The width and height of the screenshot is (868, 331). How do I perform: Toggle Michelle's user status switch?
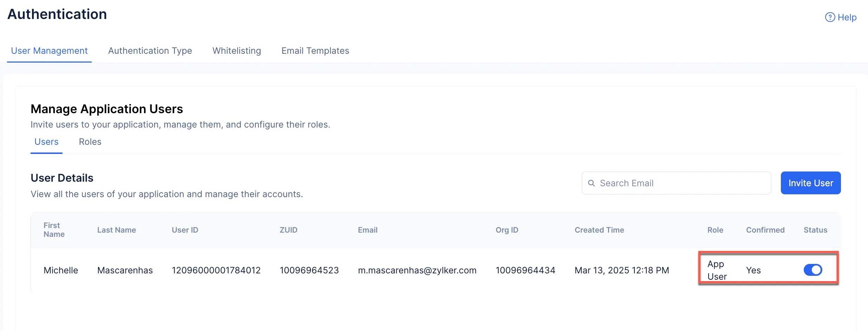click(813, 270)
